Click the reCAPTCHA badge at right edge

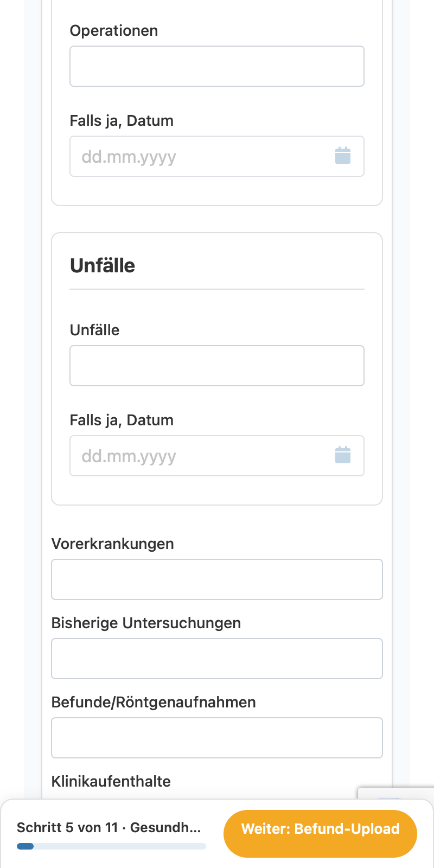click(x=396, y=793)
